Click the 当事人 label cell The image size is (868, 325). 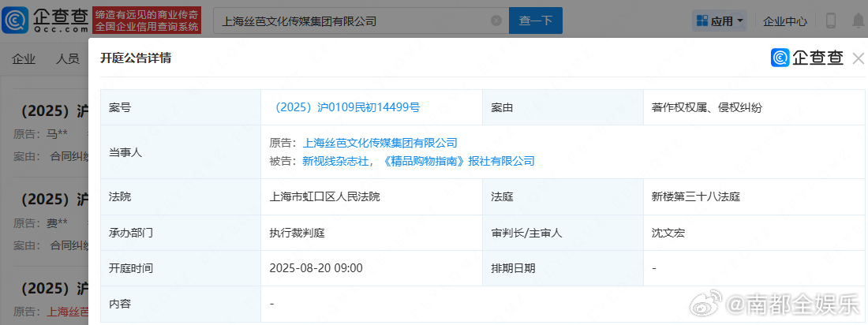[181, 152]
